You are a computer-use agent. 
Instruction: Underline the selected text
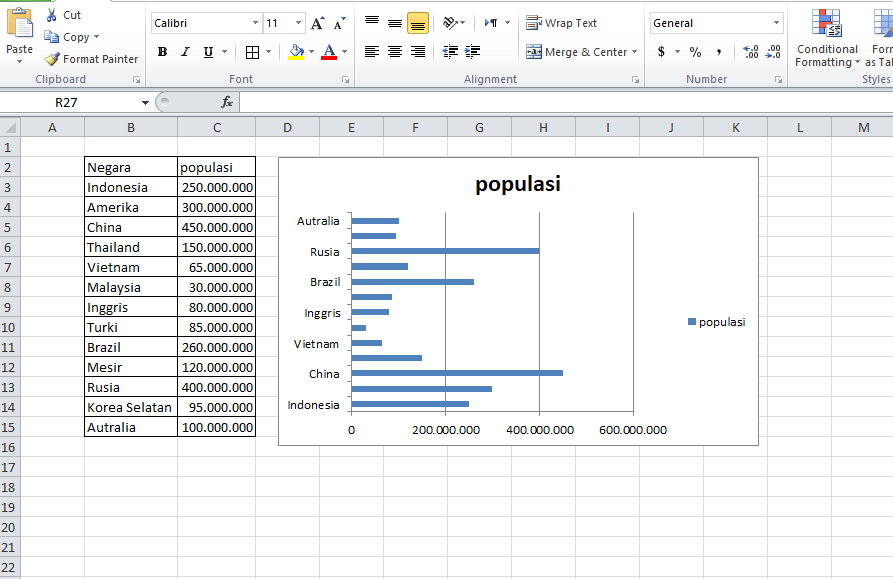pyautogui.click(x=207, y=52)
